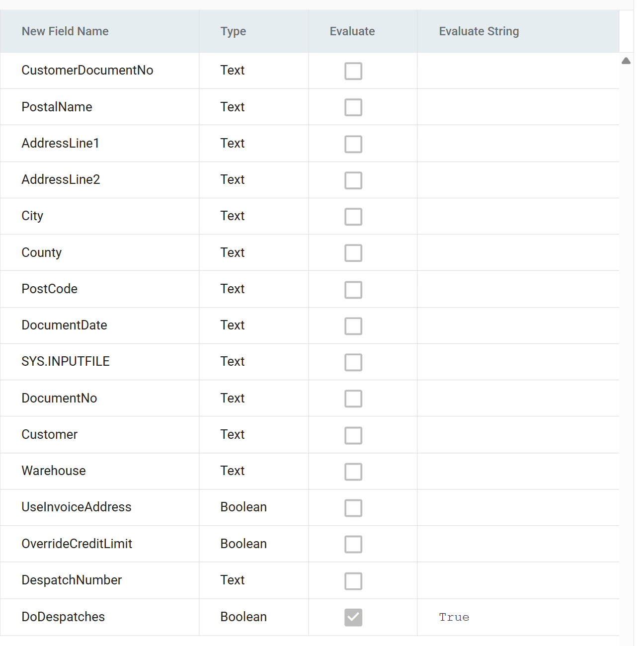The width and height of the screenshot is (644, 646).
Task: Enable Evaluate for AddressLine2
Action: pyautogui.click(x=353, y=180)
